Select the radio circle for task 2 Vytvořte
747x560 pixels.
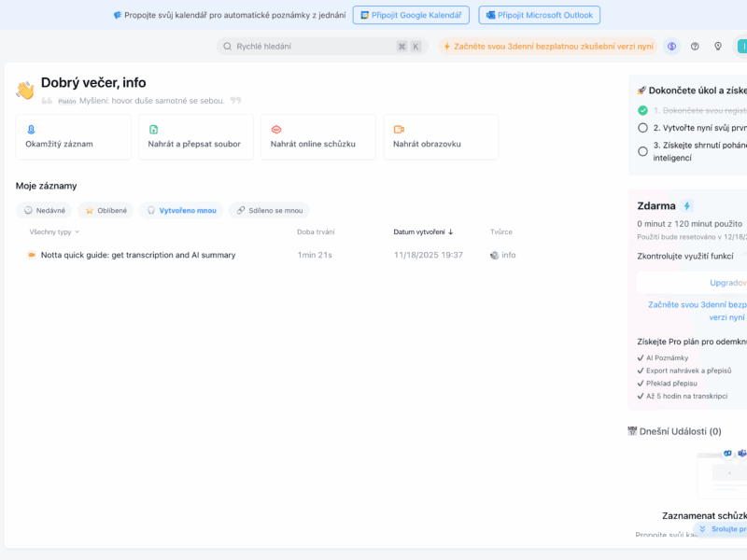(642, 128)
